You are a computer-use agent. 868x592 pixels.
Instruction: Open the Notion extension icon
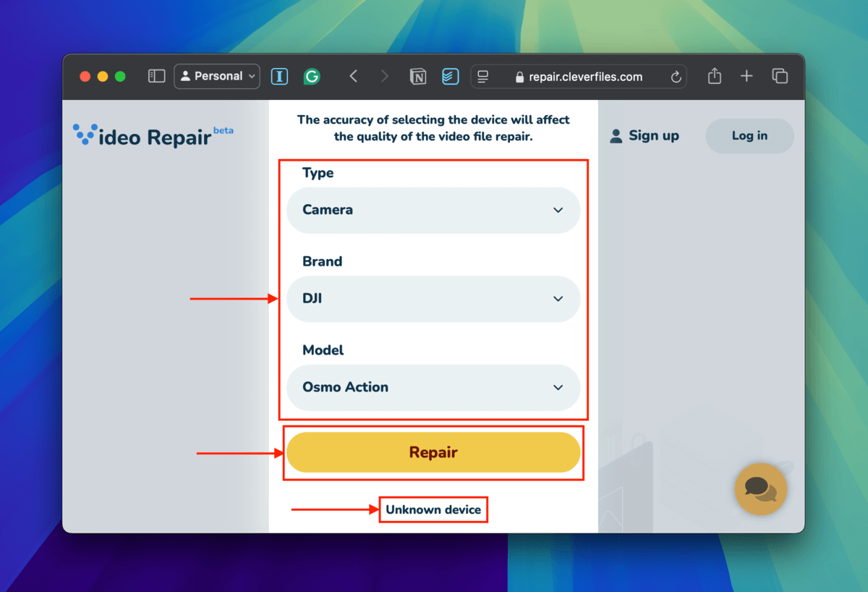click(x=418, y=76)
